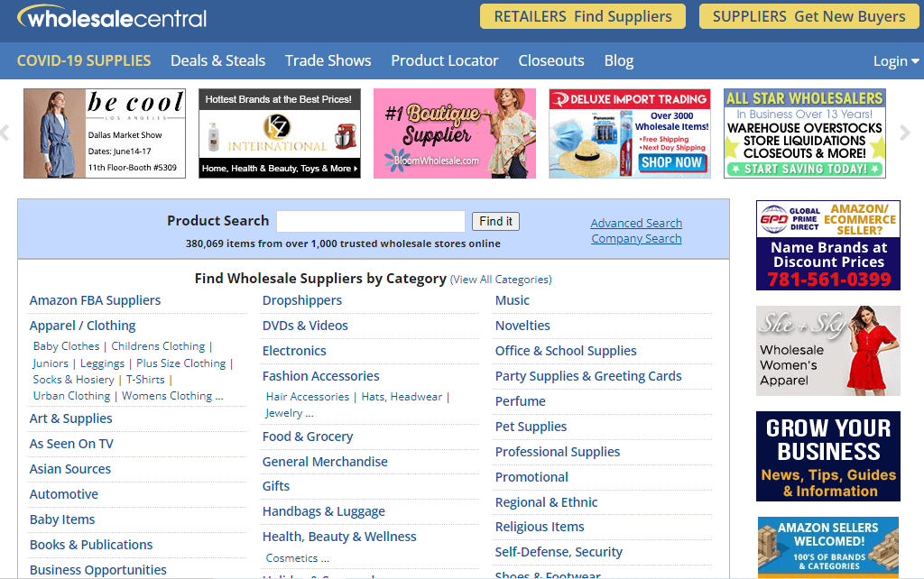Open Amazon Sellers Welcomed sidebar ad
Viewport: 924px width, 579px height.
coord(828,547)
